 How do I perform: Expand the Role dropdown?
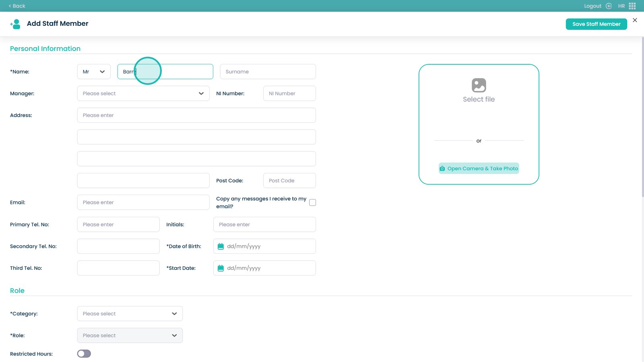130,335
